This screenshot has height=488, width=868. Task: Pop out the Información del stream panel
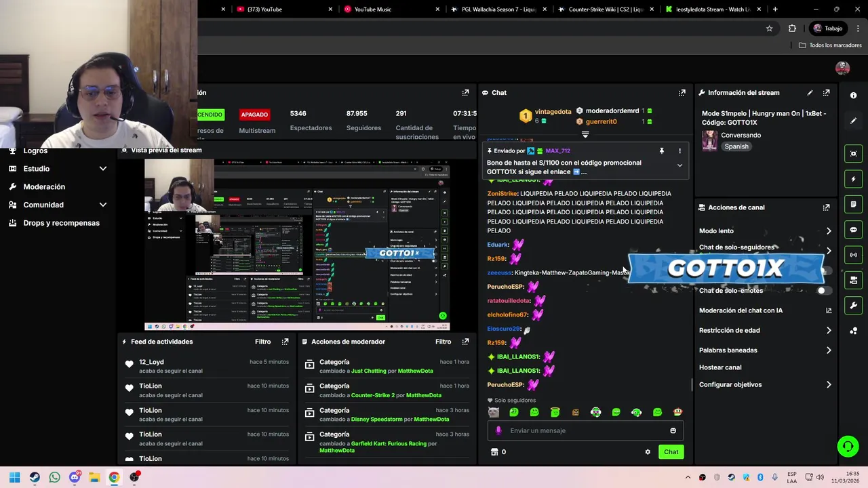coord(826,93)
